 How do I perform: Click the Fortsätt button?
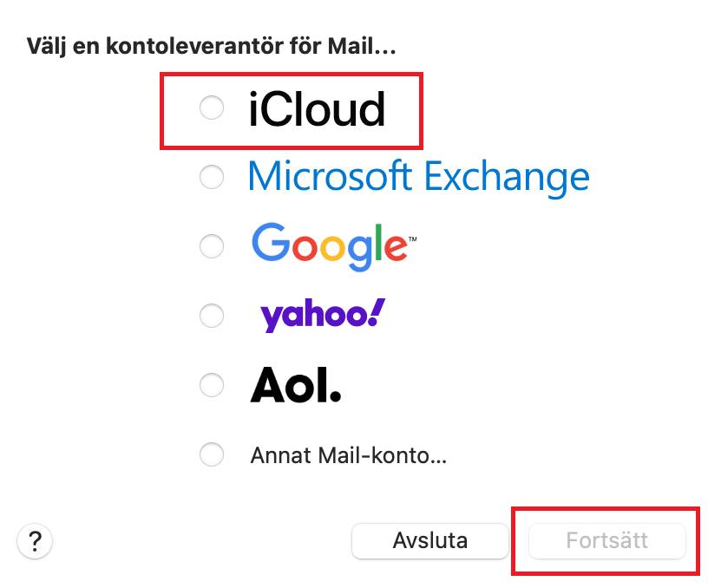coord(606,541)
